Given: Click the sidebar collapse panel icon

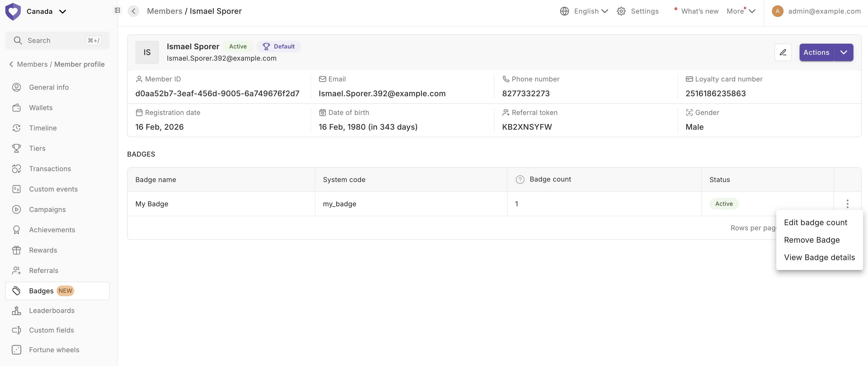Looking at the screenshot, I should [117, 10].
